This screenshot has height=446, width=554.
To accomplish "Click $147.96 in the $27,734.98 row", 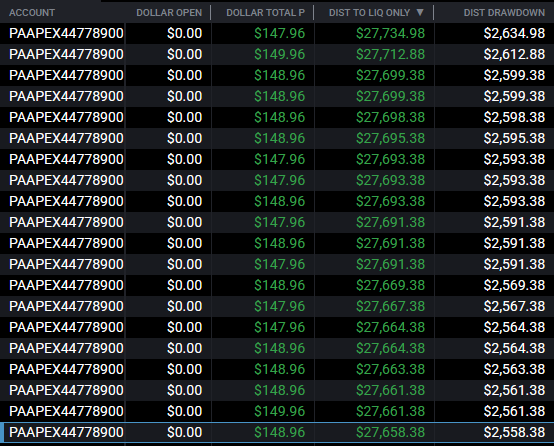I will [x=279, y=33].
